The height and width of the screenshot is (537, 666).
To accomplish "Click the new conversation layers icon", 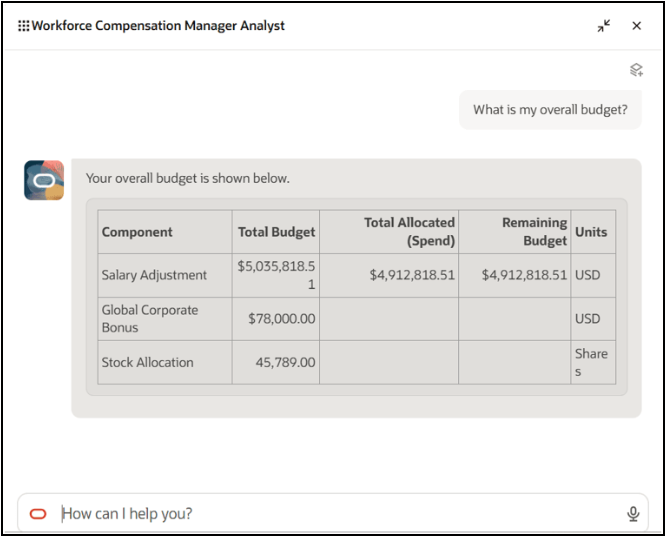I will click(636, 70).
